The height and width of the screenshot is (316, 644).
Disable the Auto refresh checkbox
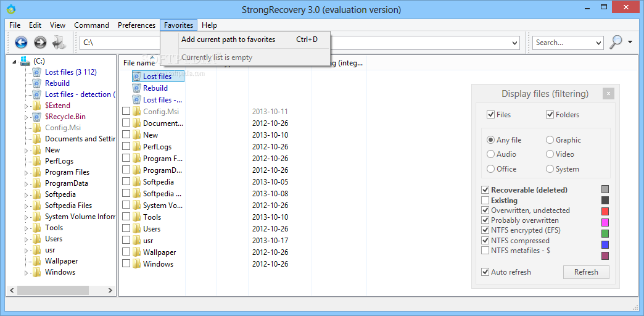[x=485, y=272]
